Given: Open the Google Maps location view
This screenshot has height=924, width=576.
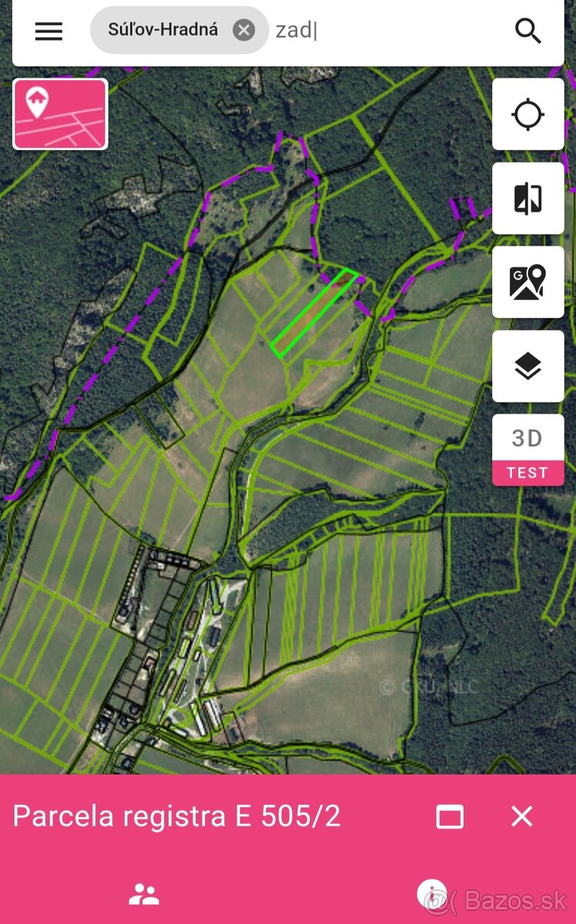Looking at the screenshot, I should (x=528, y=283).
